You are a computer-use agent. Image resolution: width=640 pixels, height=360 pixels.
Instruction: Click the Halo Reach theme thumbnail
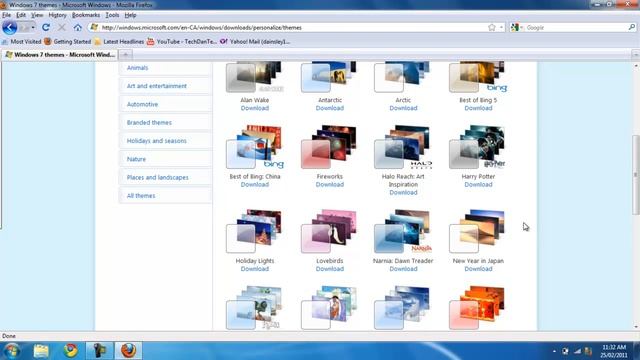click(x=403, y=147)
